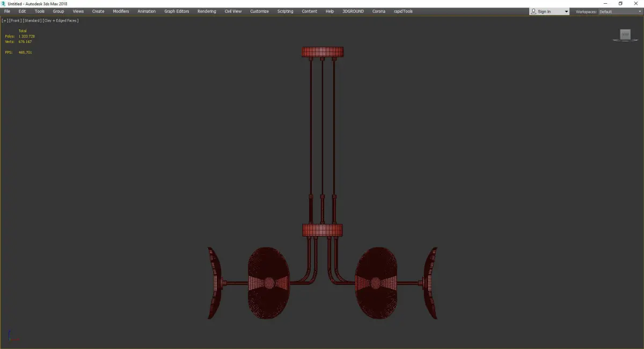Open the Tools menu
Screen dimensions: 644x349
(40, 11)
